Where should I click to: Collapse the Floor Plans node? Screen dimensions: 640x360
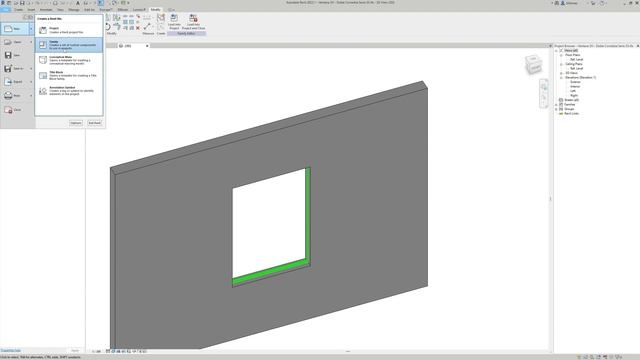[x=562, y=55]
